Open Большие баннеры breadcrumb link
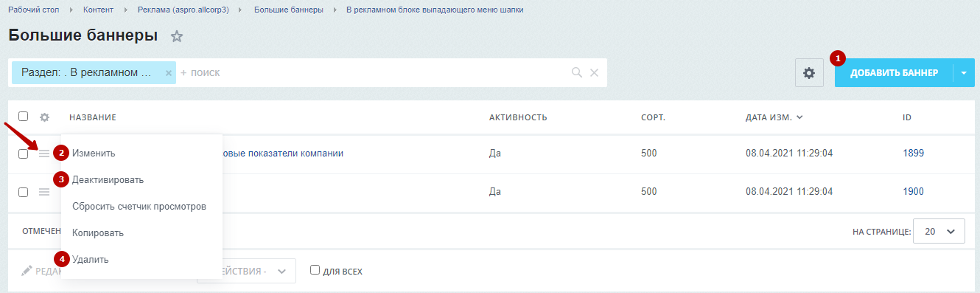Viewport: 980px width, 293px height. tap(288, 10)
